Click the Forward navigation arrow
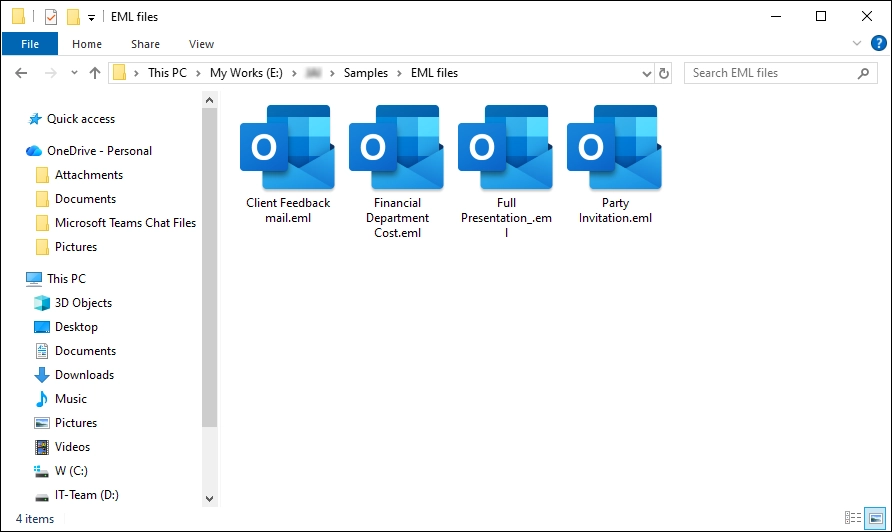 tap(51, 73)
